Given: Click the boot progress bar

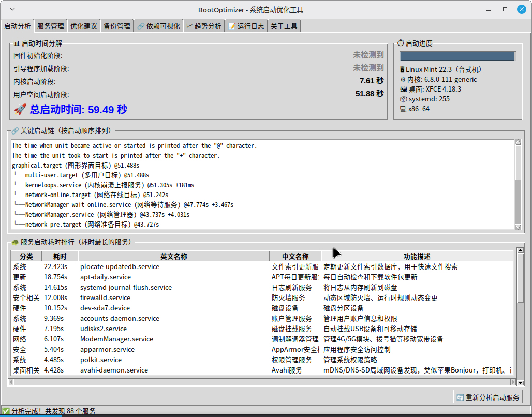Looking at the screenshot, I should (x=457, y=56).
